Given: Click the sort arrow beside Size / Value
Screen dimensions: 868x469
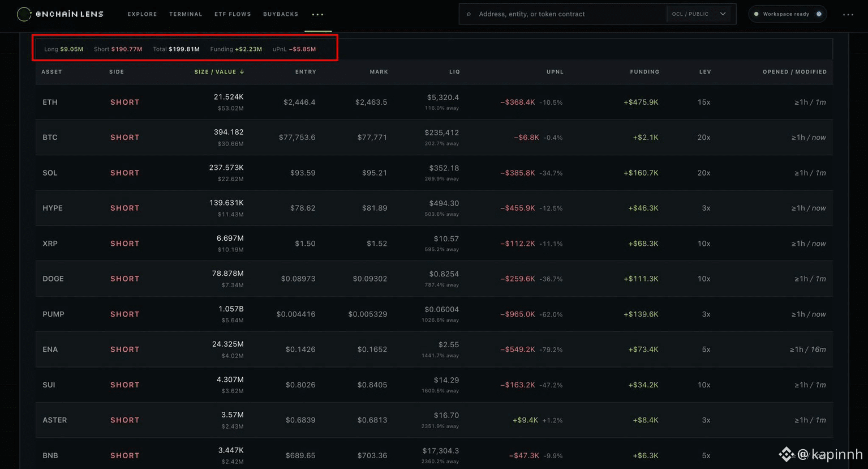Looking at the screenshot, I should pyautogui.click(x=242, y=72).
